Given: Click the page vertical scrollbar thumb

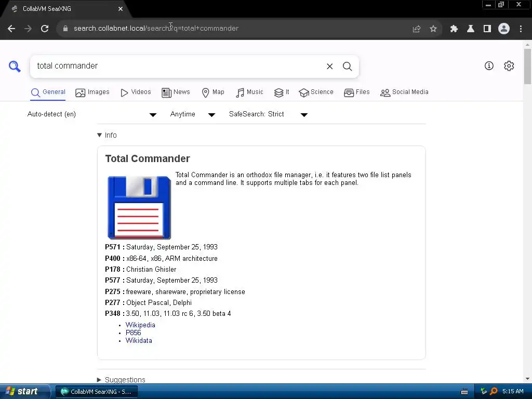Looking at the screenshot, I should click(x=527, y=66).
